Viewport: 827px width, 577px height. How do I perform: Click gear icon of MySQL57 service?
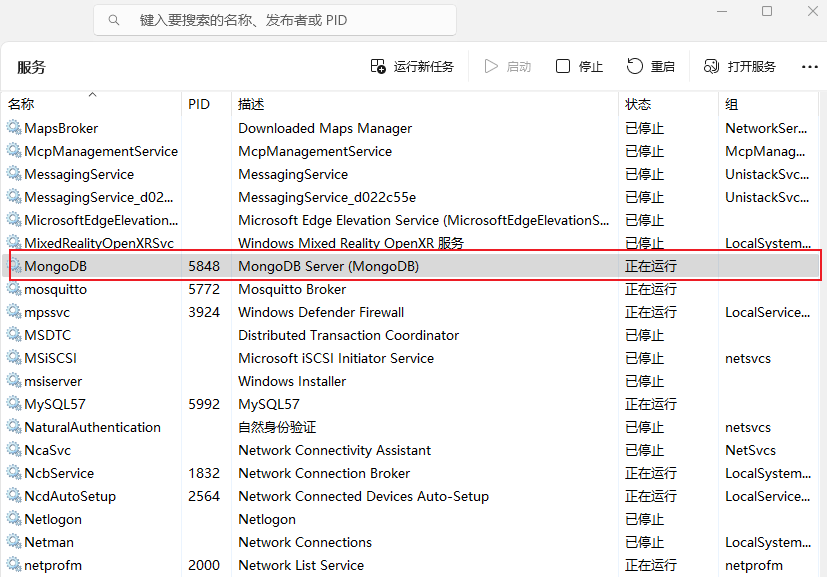(x=14, y=403)
